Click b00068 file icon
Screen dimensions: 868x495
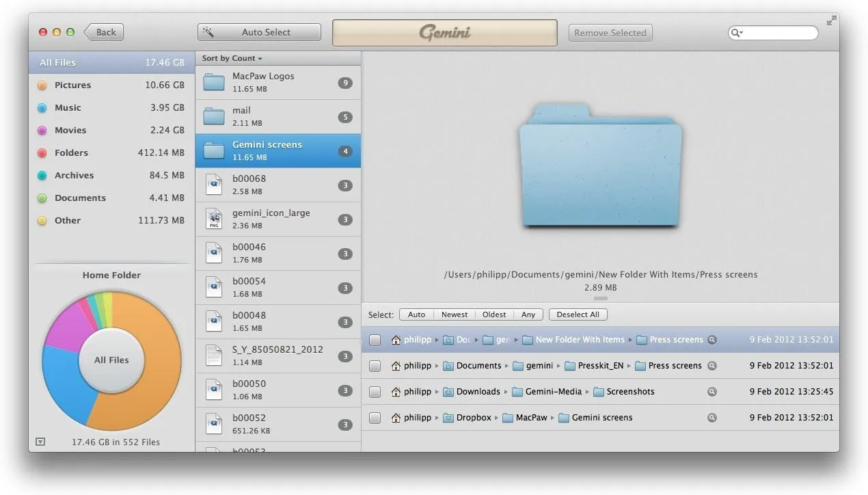tap(214, 185)
